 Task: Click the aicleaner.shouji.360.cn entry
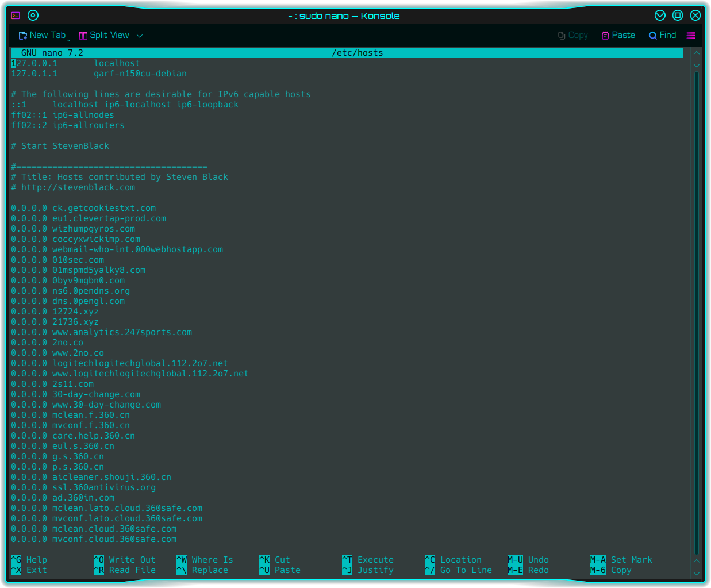click(112, 477)
